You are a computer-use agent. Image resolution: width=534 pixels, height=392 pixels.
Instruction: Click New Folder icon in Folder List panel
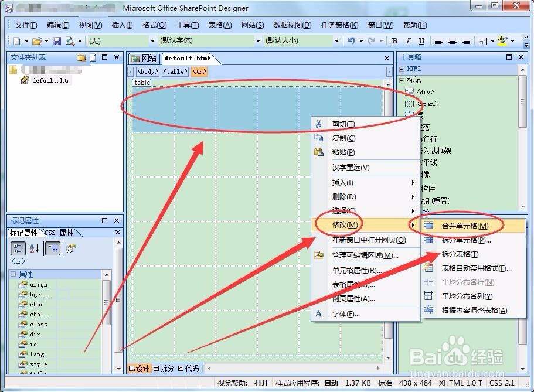[81, 57]
